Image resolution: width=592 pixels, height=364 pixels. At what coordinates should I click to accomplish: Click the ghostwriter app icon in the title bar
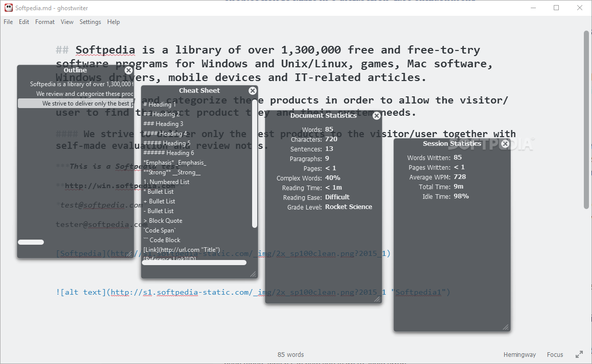click(x=8, y=8)
